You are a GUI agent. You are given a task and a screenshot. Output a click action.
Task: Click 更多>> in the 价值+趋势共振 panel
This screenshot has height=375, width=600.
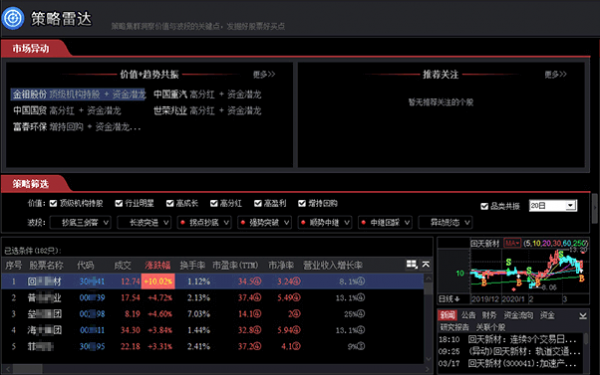[264, 74]
